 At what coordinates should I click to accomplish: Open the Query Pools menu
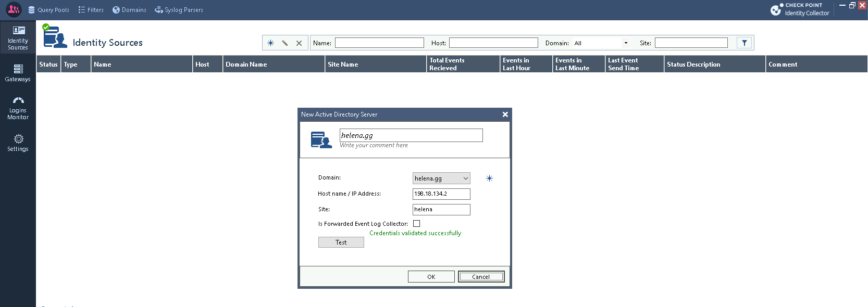[x=48, y=10]
